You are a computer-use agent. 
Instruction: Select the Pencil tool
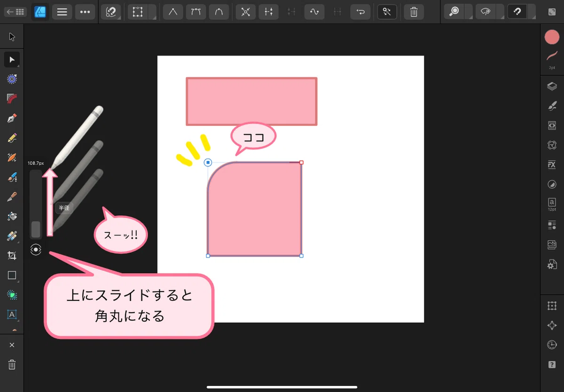coord(12,138)
